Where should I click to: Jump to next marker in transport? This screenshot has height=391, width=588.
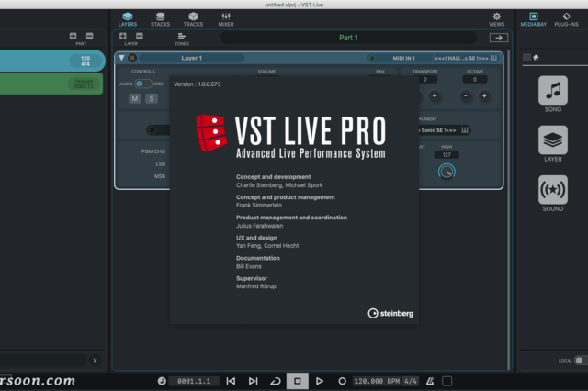pyautogui.click(x=254, y=381)
